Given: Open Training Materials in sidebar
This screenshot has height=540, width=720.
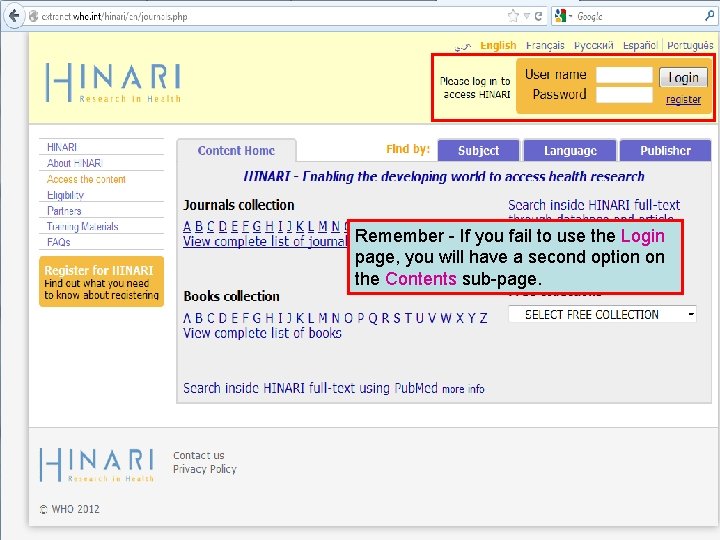Looking at the screenshot, I should pos(83,226).
